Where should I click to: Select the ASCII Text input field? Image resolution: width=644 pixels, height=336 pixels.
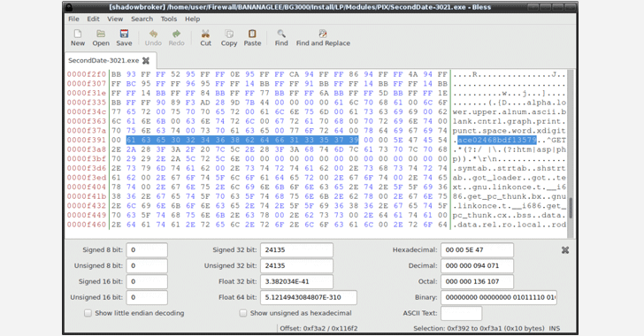pos(461,313)
